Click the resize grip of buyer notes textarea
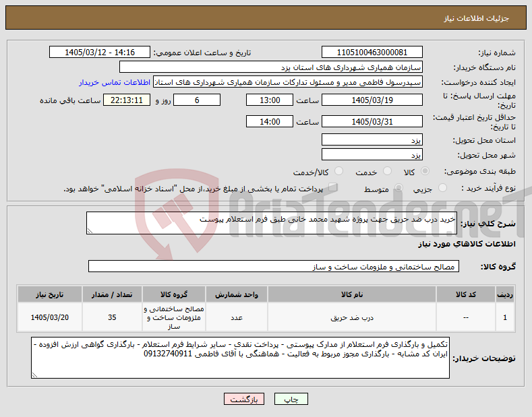532x417 pixels. 34,375
